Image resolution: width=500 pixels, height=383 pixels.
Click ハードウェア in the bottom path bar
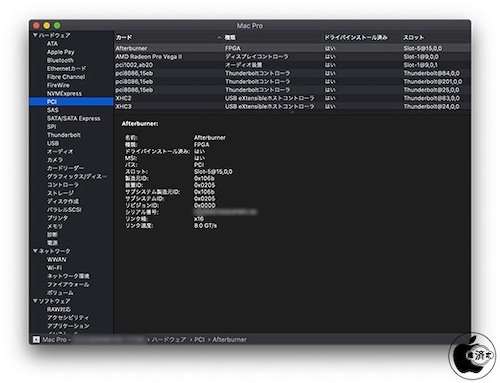tap(169, 339)
